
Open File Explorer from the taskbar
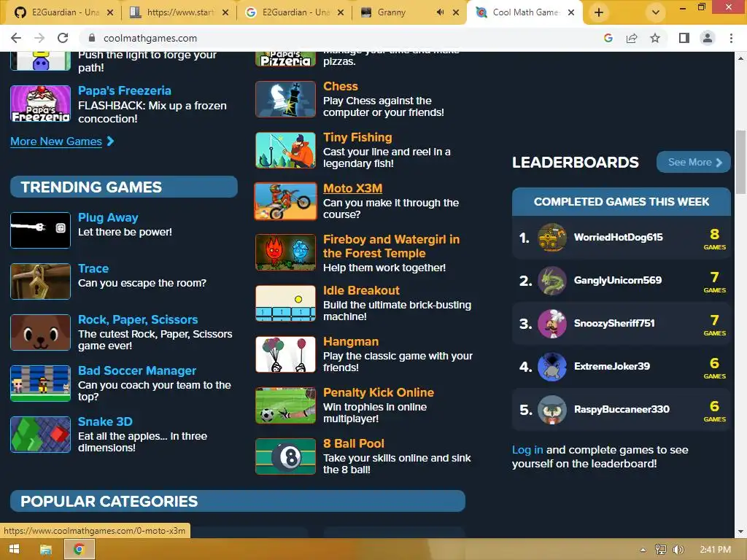(x=46, y=550)
